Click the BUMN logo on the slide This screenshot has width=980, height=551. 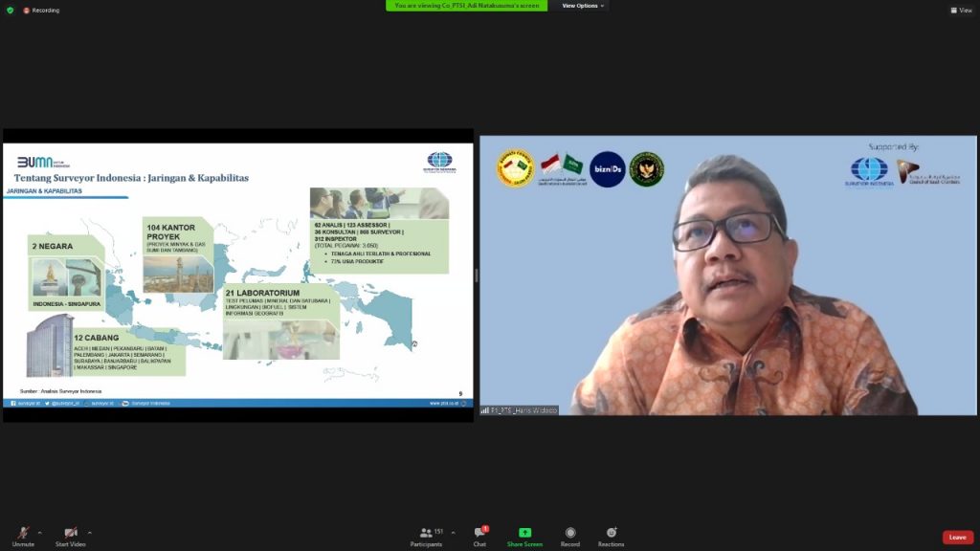click(43, 163)
